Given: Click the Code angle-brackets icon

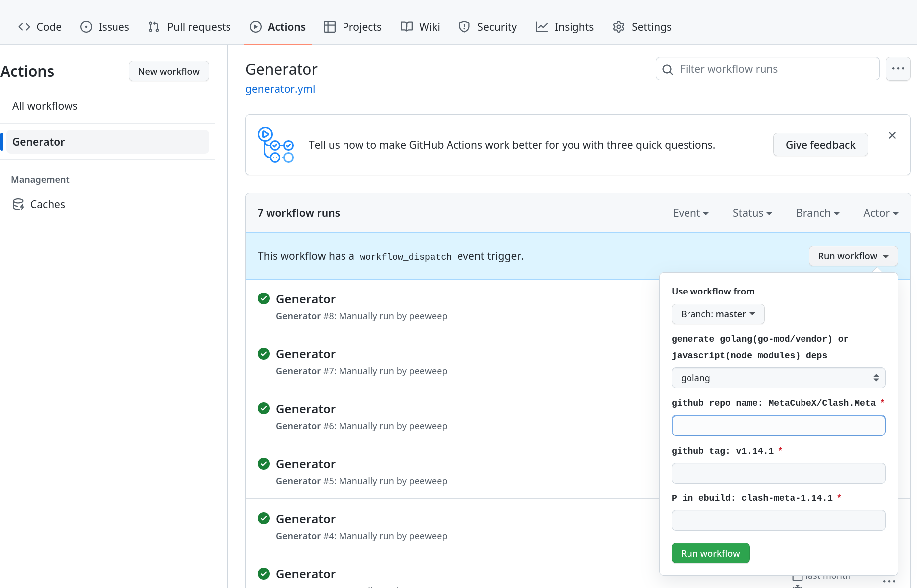Looking at the screenshot, I should point(24,27).
